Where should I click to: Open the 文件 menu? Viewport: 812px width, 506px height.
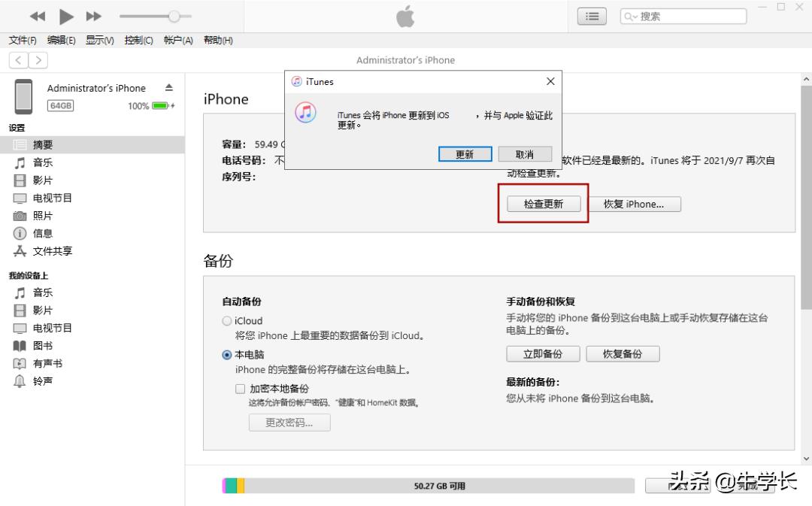point(21,40)
